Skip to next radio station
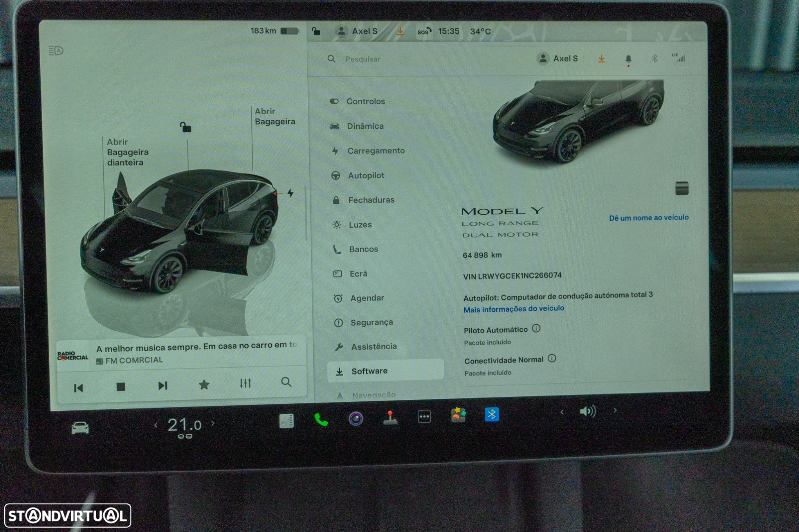 (162, 386)
